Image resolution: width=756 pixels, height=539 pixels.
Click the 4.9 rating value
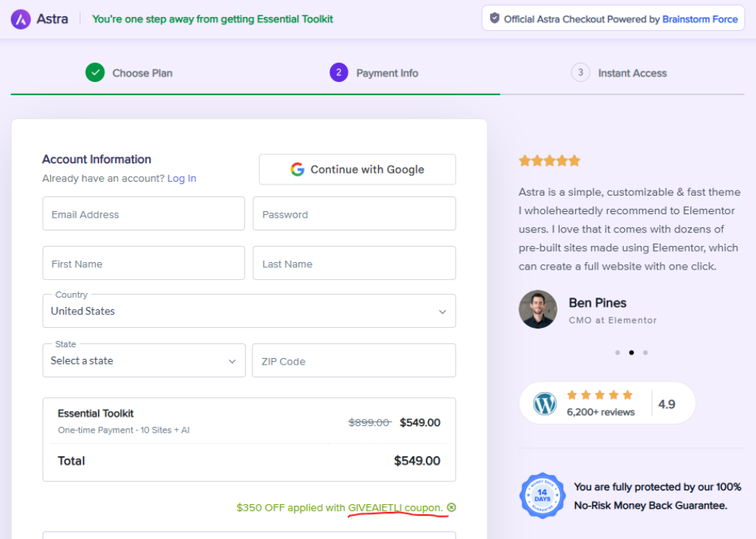(x=667, y=404)
